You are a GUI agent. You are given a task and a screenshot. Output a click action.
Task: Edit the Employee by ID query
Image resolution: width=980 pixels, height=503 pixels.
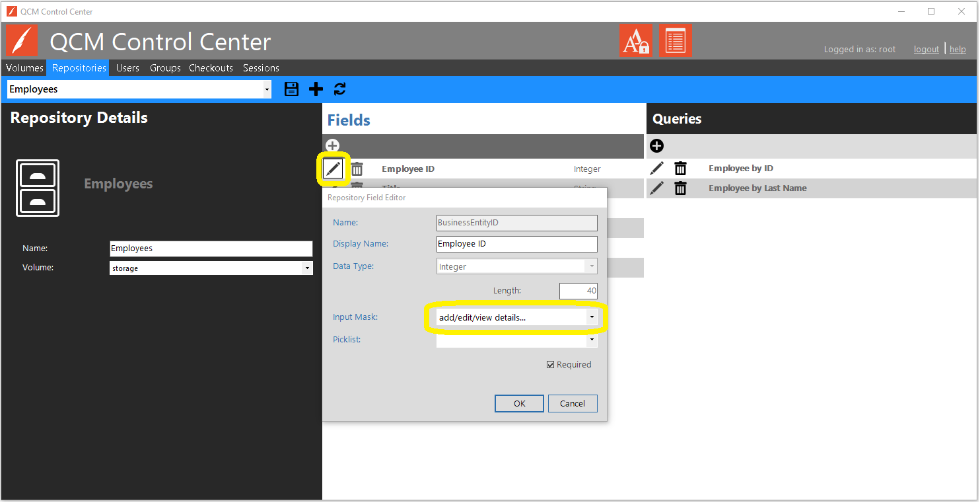click(x=656, y=169)
